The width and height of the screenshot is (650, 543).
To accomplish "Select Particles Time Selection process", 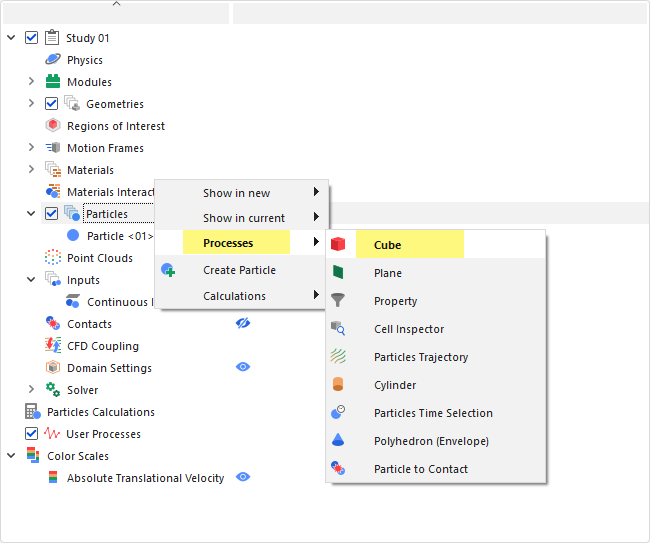I will tap(432, 413).
